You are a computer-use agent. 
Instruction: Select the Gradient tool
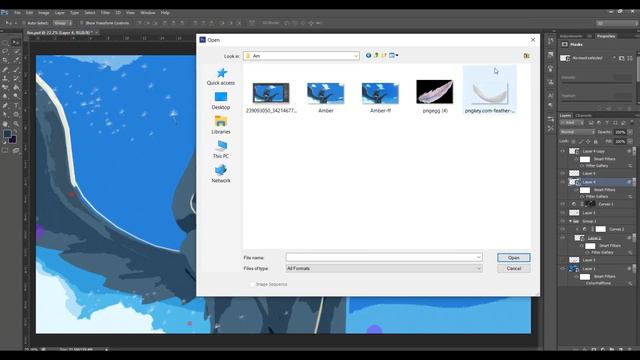pyautogui.click(x=16, y=87)
